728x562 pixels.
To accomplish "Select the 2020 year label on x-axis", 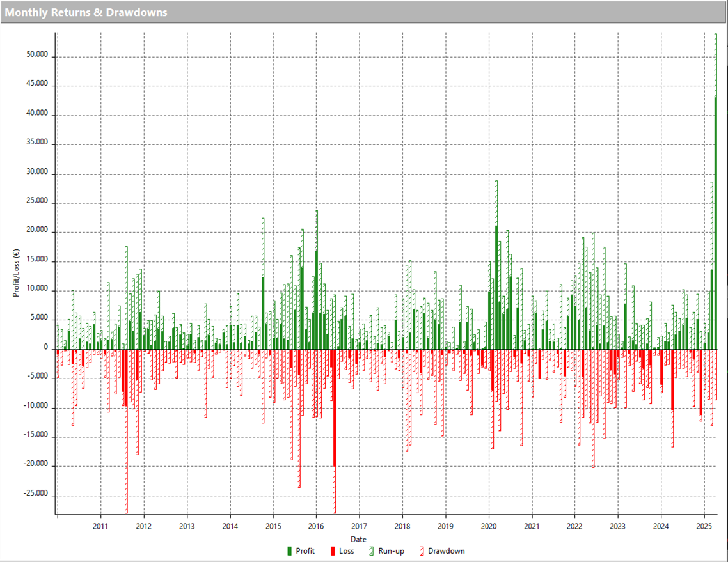I will pyautogui.click(x=489, y=526).
